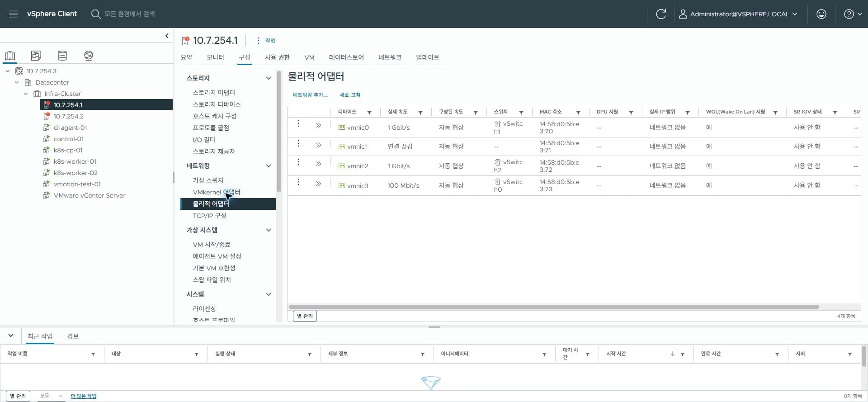Collapse the 가상 시스템 settings section
Image resolution: width=868 pixels, height=402 pixels.
tap(268, 230)
